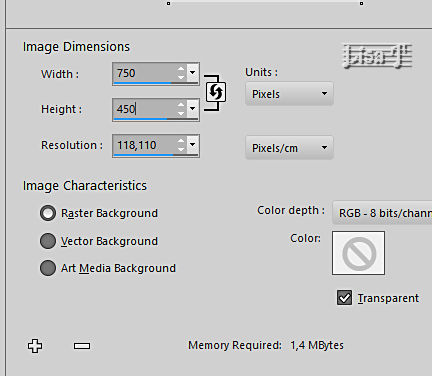
Task: Click the Color depth label
Action: click(x=291, y=210)
